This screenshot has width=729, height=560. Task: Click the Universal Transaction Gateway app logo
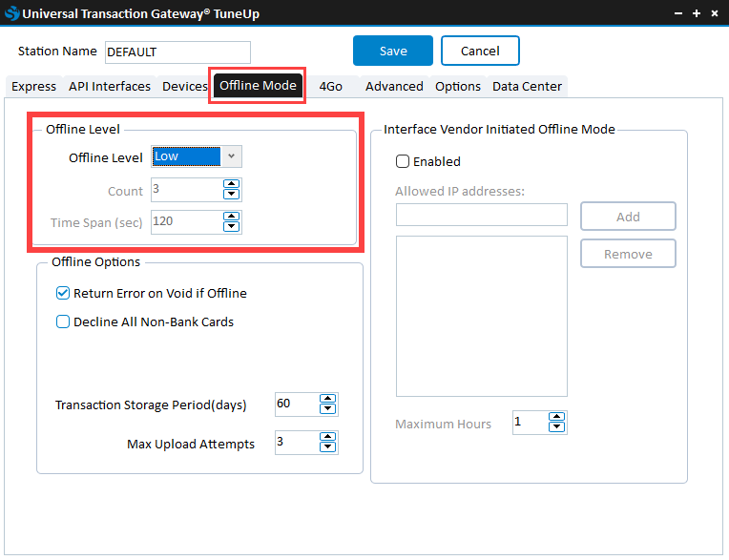point(12,13)
